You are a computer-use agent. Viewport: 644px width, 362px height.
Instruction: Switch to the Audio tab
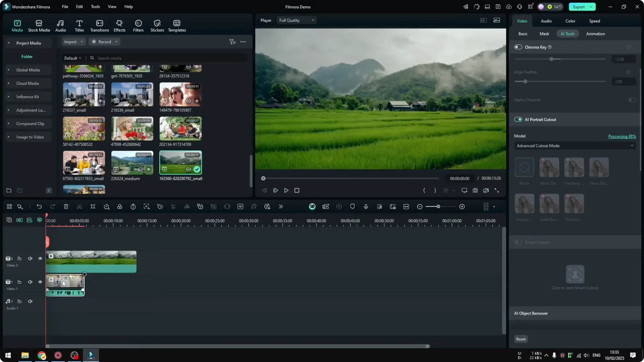(546, 21)
